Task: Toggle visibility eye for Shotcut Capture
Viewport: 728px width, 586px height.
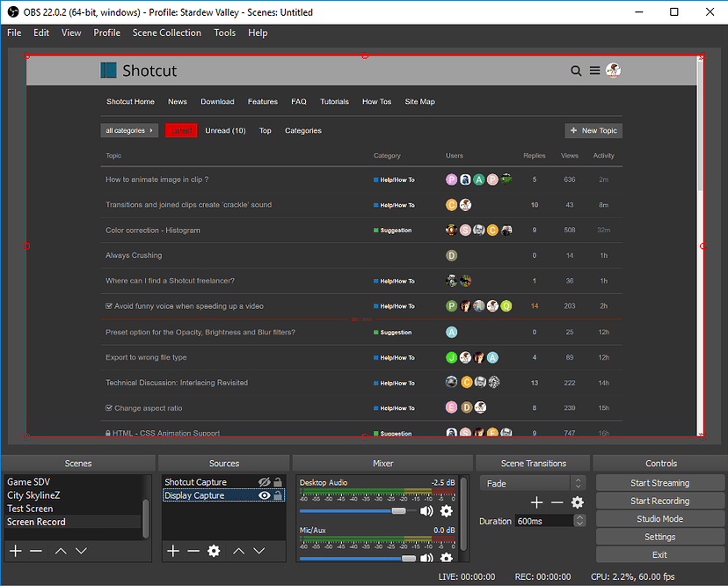Action: [264, 482]
